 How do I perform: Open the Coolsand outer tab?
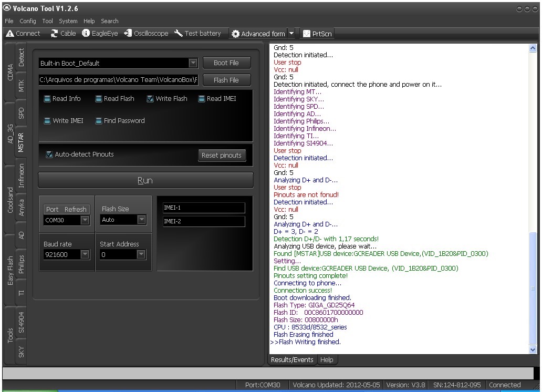pos(10,200)
